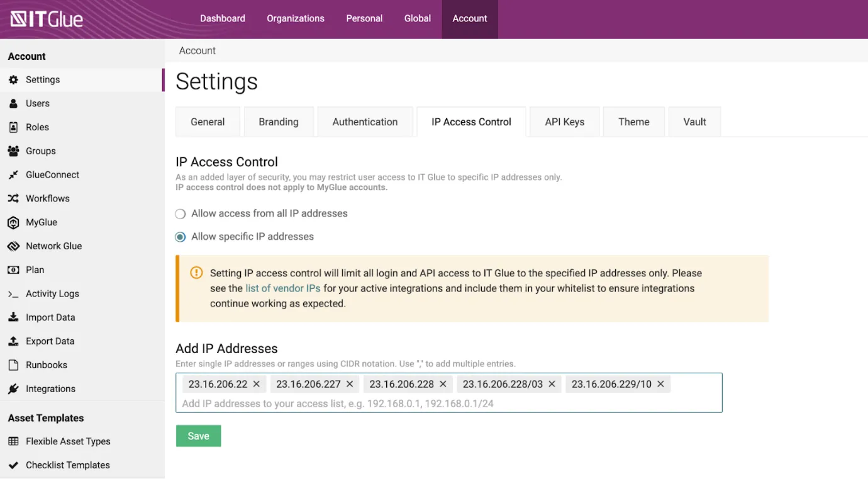Click the Activity Logs terminal icon
This screenshot has width=868, height=479.
(13, 294)
